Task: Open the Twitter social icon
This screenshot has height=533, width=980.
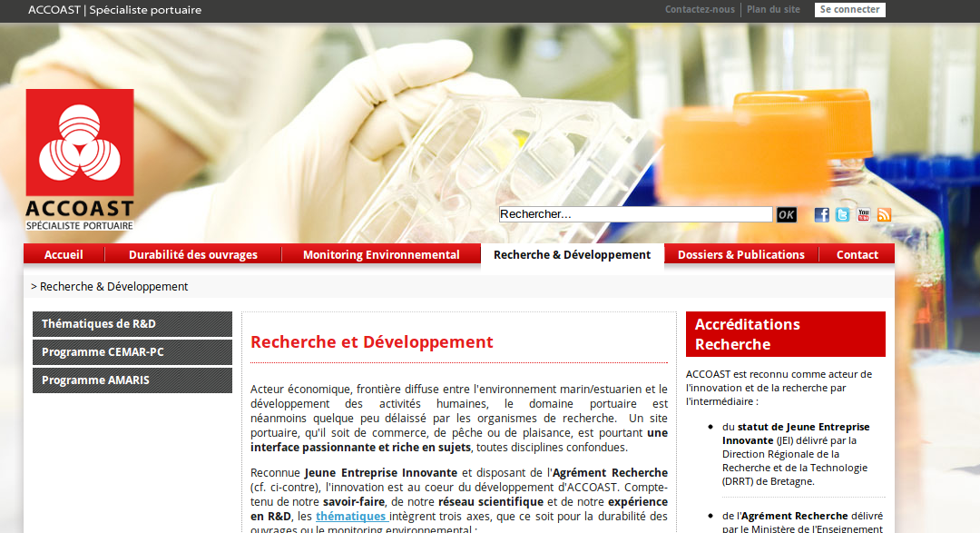Action: (x=842, y=214)
